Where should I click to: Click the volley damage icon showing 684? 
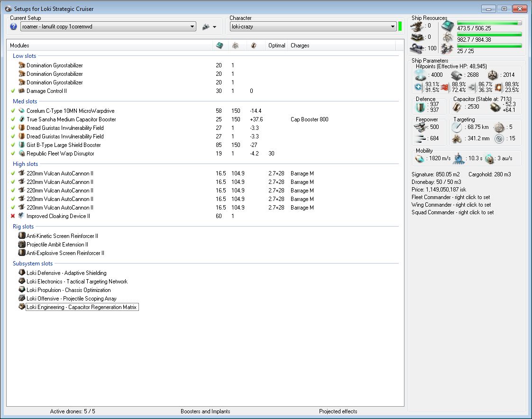(x=421, y=138)
